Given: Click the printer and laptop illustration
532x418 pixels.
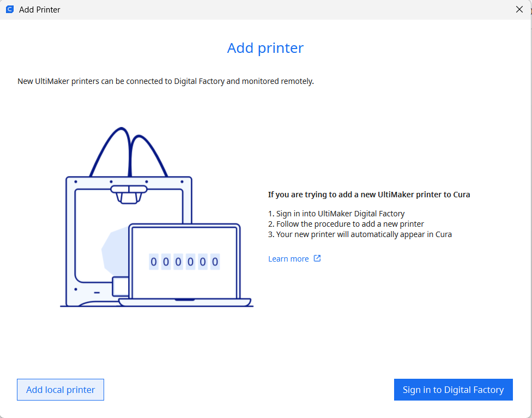Looking at the screenshot, I should tap(157, 217).
